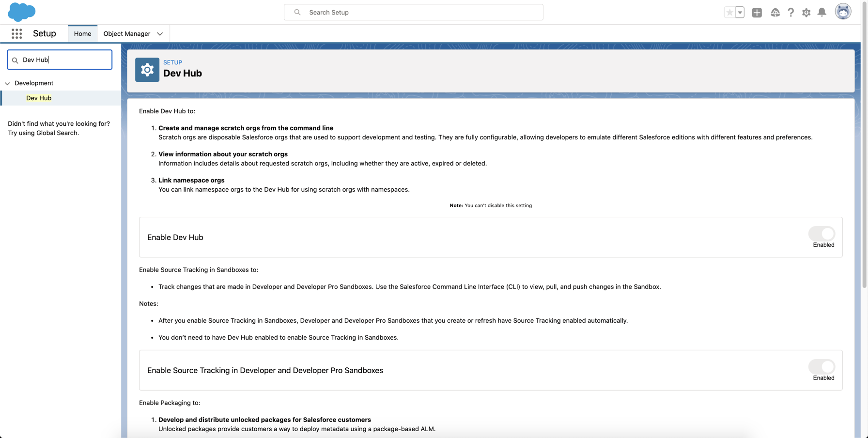Click inside the Quick Find box with Dev Hub
The height and width of the screenshot is (438, 868).
(x=60, y=60)
